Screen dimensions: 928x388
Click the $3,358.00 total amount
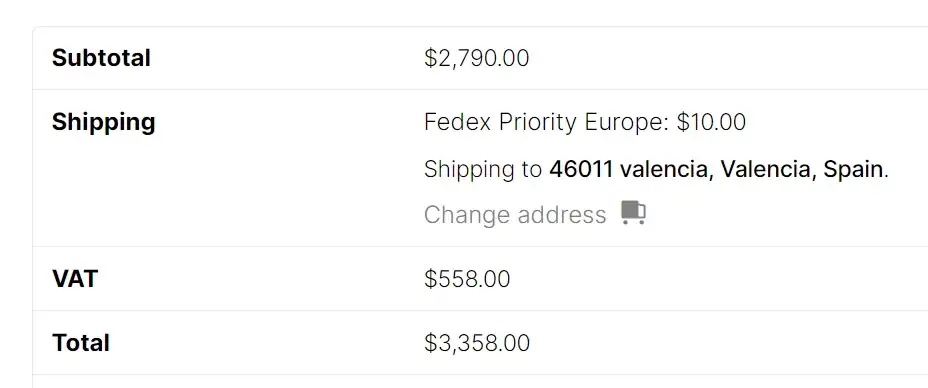click(x=477, y=343)
